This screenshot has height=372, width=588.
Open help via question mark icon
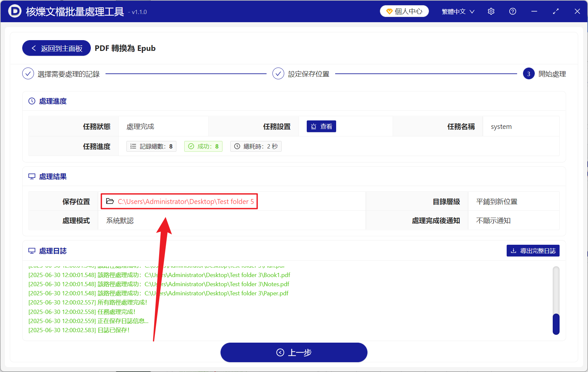click(x=513, y=11)
